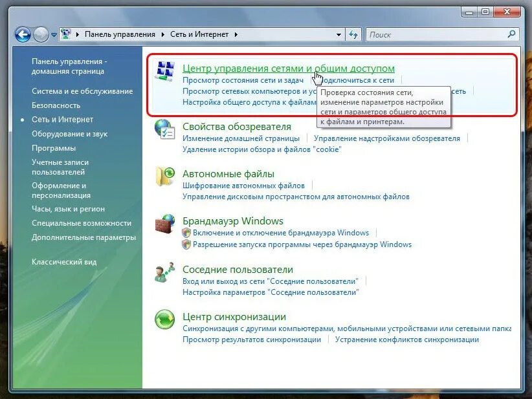Click Устранение конфликтов синхронизации link
Image resolution: width=532 pixels, height=399 pixels.
pyautogui.click(x=407, y=340)
